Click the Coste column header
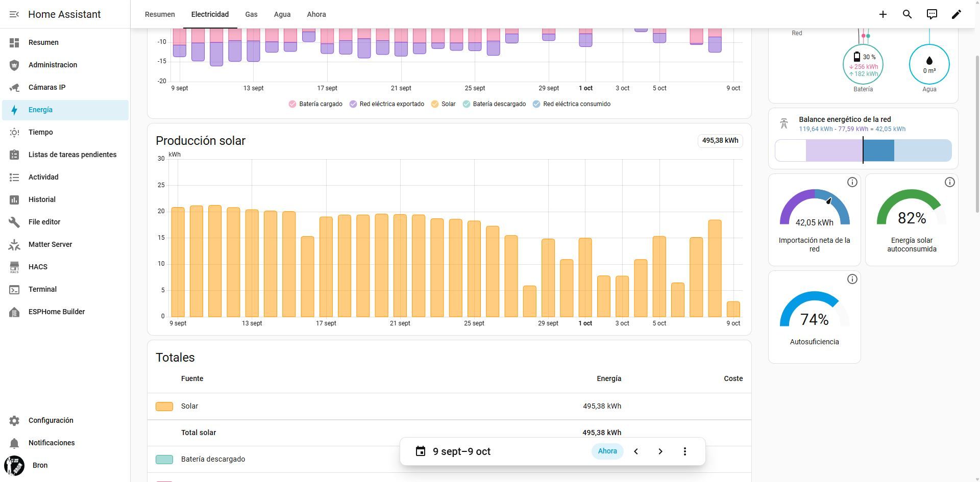 click(x=733, y=378)
